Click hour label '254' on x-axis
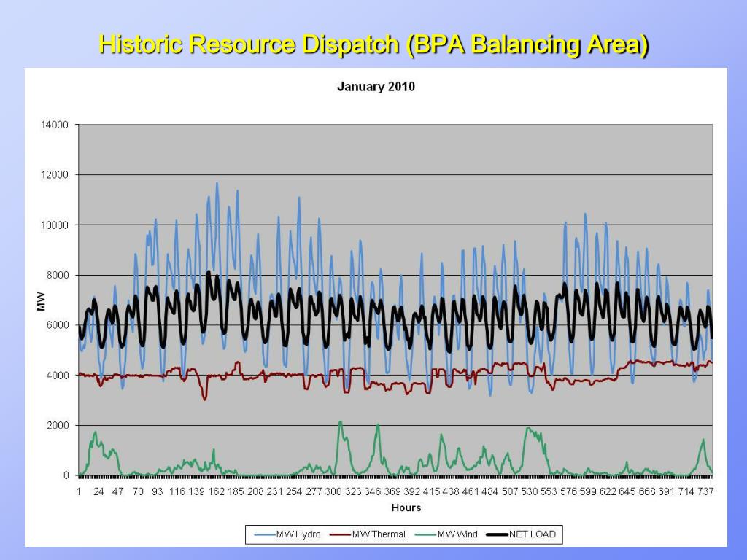Screen dimensions: 747x560 tap(295, 491)
